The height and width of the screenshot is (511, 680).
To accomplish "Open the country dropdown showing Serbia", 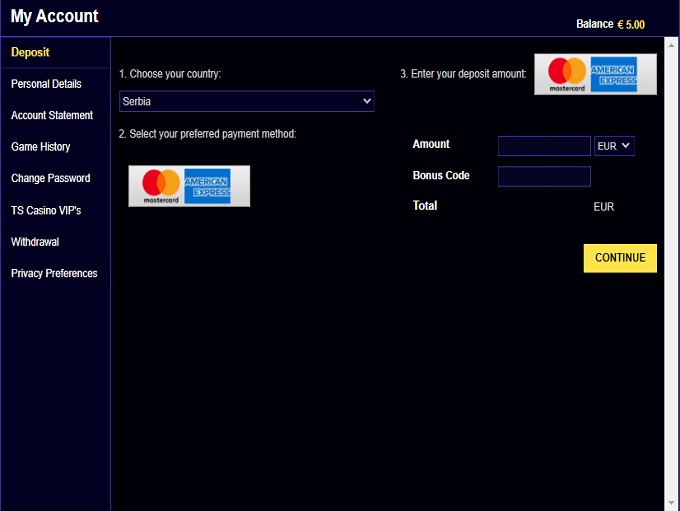I will tap(246, 101).
